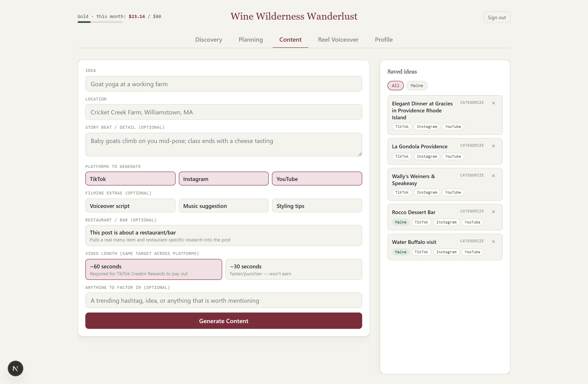Click the $23.14 monthly spend value
This screenshot has width=588, height=384.
coord(137,16)
